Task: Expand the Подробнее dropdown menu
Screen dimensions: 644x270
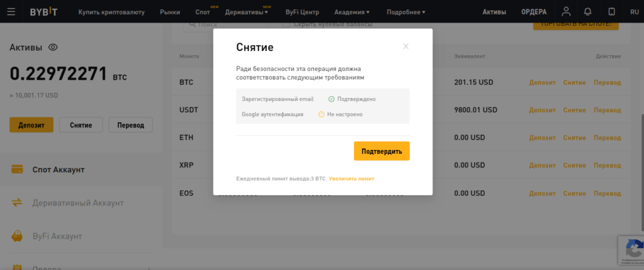Action: [x=406, y=12]
